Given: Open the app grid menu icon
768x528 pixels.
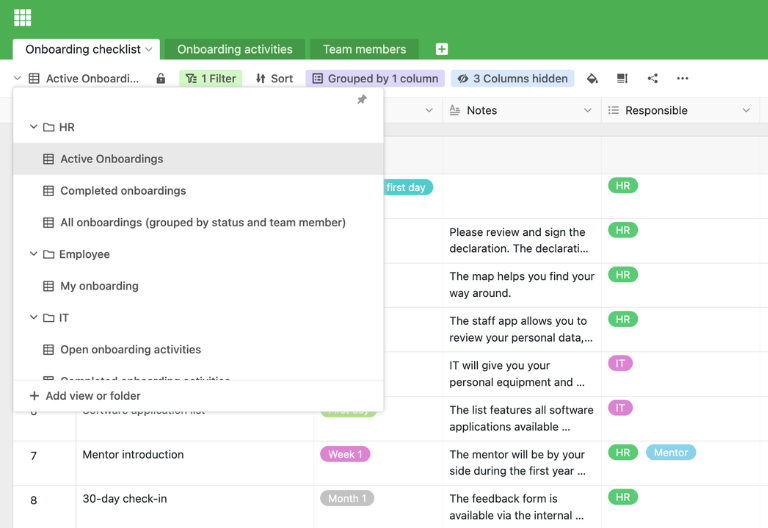Looking at the screenshot, I should pyautogui.click(x=22, y=17).
